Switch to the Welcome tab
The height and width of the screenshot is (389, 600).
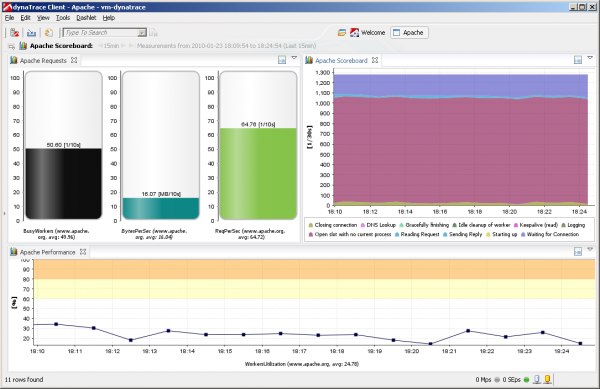click(368, 33)
